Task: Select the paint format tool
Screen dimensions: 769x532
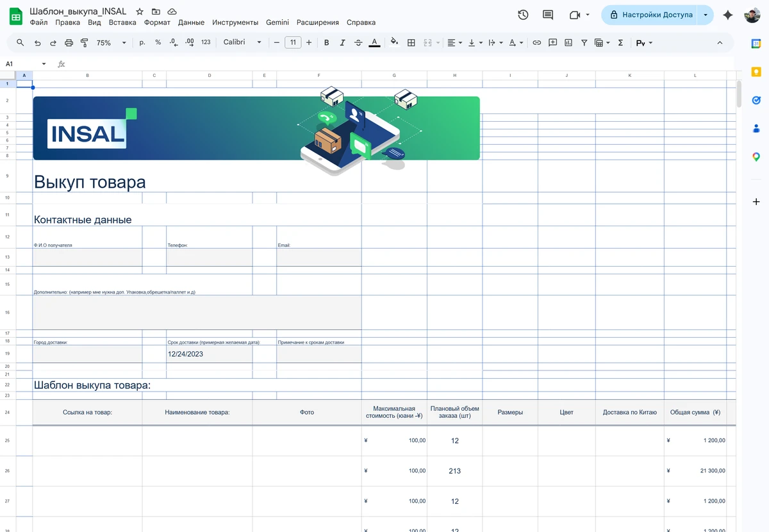Action: (x=85, y=43)
